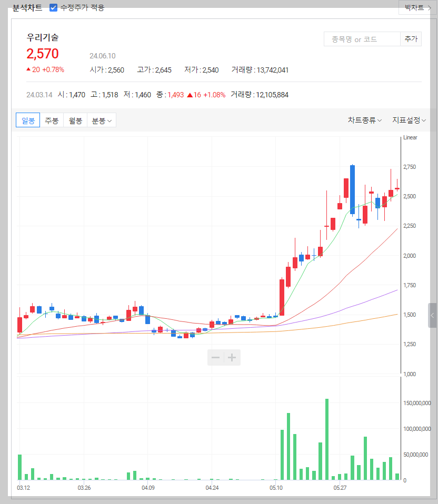Screen dimensions: 438x504
Task: Click the 05.10 date label
Action: tap(276, 488)
